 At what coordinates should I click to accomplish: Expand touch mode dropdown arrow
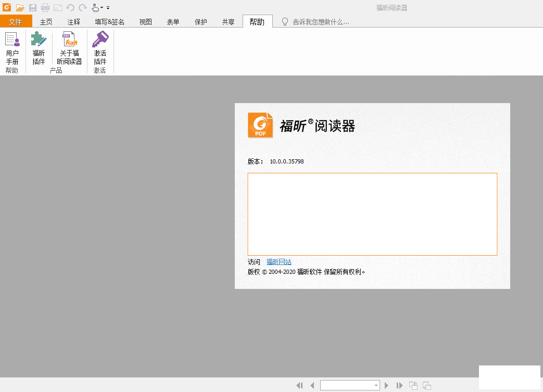coord(102,8)
